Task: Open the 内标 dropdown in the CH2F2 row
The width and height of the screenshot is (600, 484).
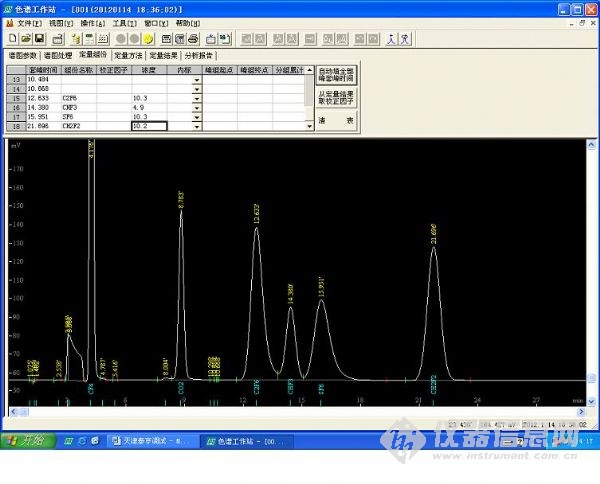Action: [x=197, y=126]
